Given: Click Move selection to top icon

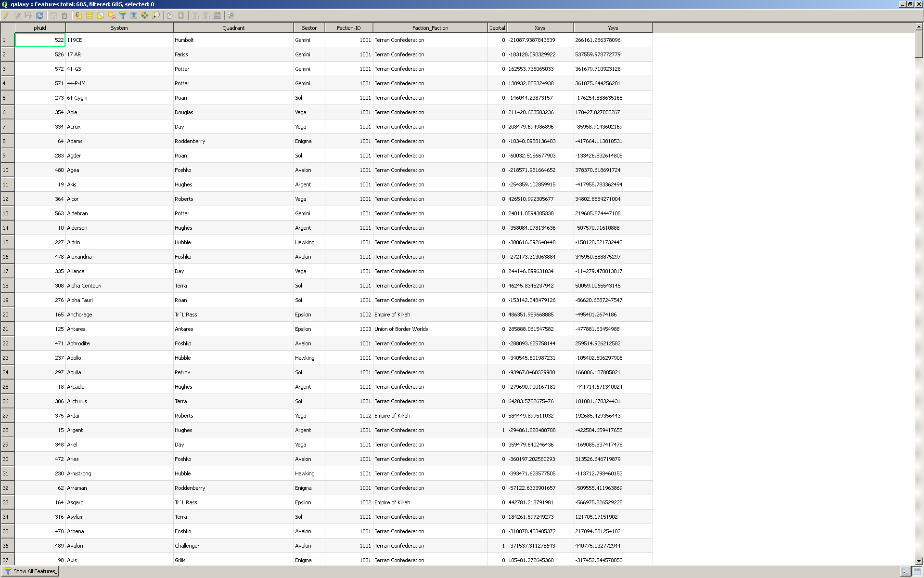Looking at the screenshot, I should tap(134, 15).
